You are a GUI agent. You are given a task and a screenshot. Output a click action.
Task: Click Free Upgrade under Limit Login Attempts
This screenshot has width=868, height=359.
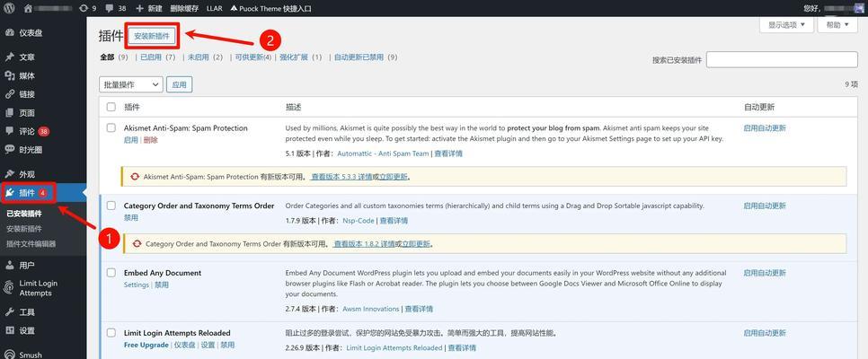[146, 345]
